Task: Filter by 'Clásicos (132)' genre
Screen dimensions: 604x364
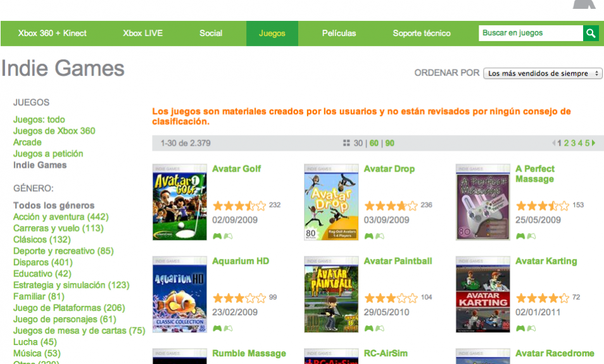Action: pyautogui.click(x=42, y=239)
